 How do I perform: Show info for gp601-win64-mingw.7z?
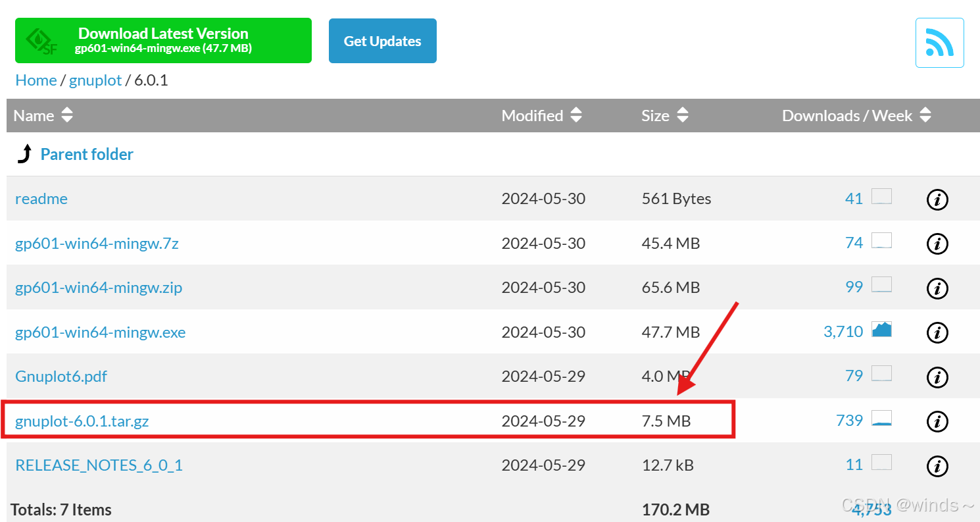tap(937, 244)
